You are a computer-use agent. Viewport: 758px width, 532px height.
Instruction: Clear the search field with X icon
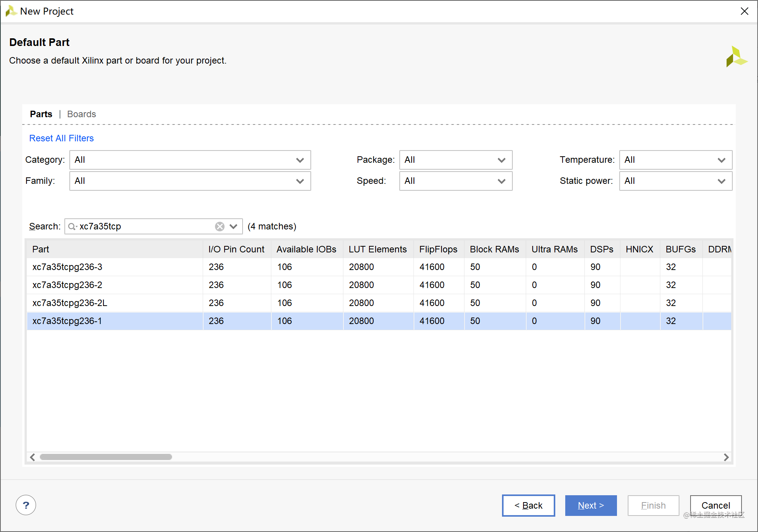pos(220,226)
